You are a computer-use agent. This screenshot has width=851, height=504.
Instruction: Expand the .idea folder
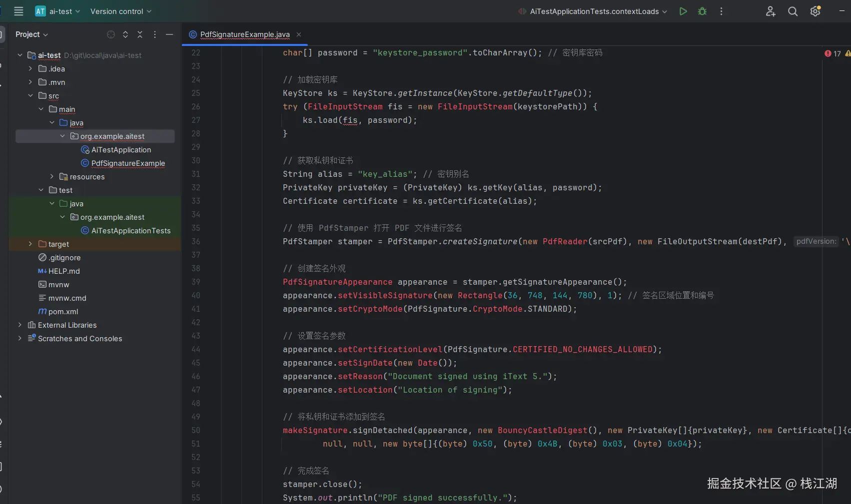pos(30,68)
